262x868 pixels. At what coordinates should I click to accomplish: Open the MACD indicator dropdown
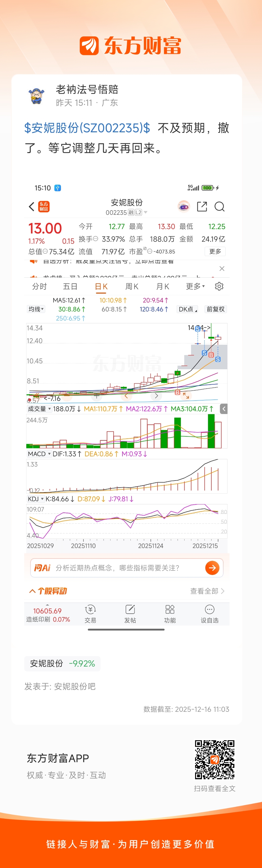39,454
